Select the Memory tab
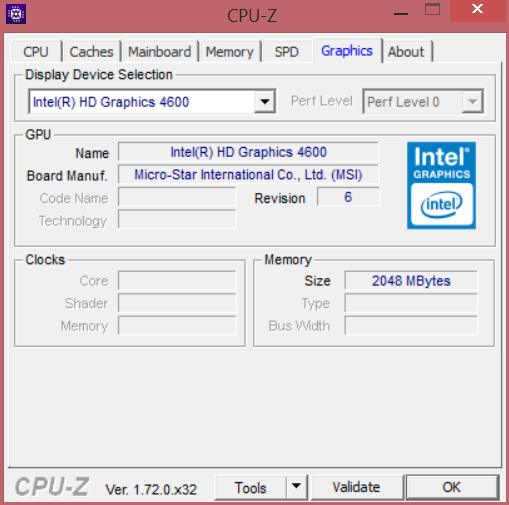 coord(230,52)
